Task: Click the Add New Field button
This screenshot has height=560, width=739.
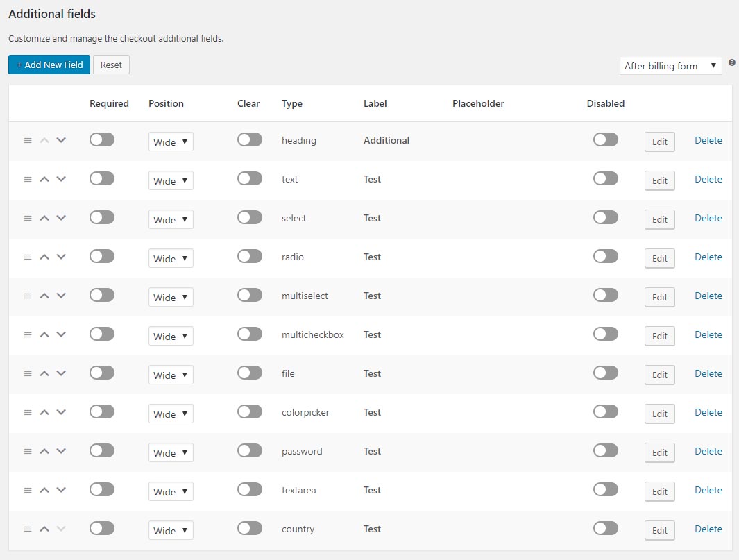Action: (x=49, y=65)
